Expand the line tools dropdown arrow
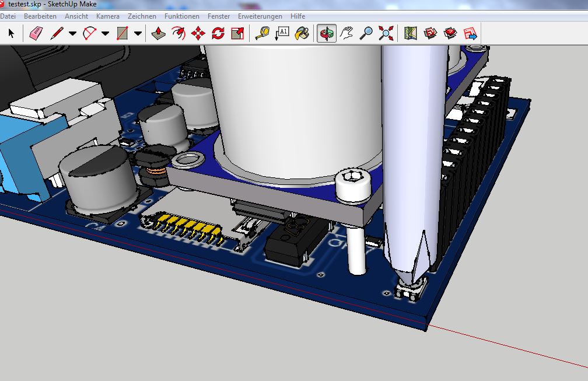 pyautogui.click(x=72, y=33)
